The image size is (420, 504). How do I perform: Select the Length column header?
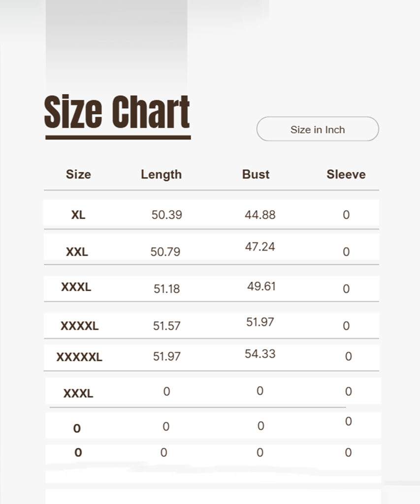pyautogui.click(x=161, y=174)
